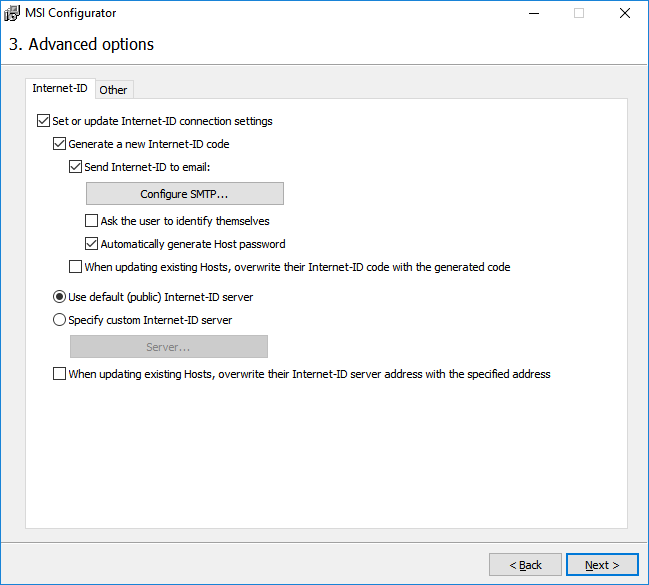
Task: Switch to the Internet-ID tab
Action: (60, 88)
